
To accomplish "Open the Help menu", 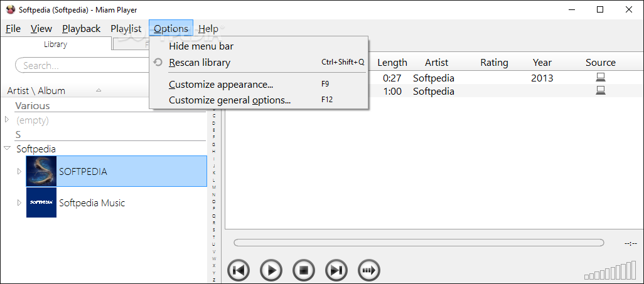I will coord(208,29).
